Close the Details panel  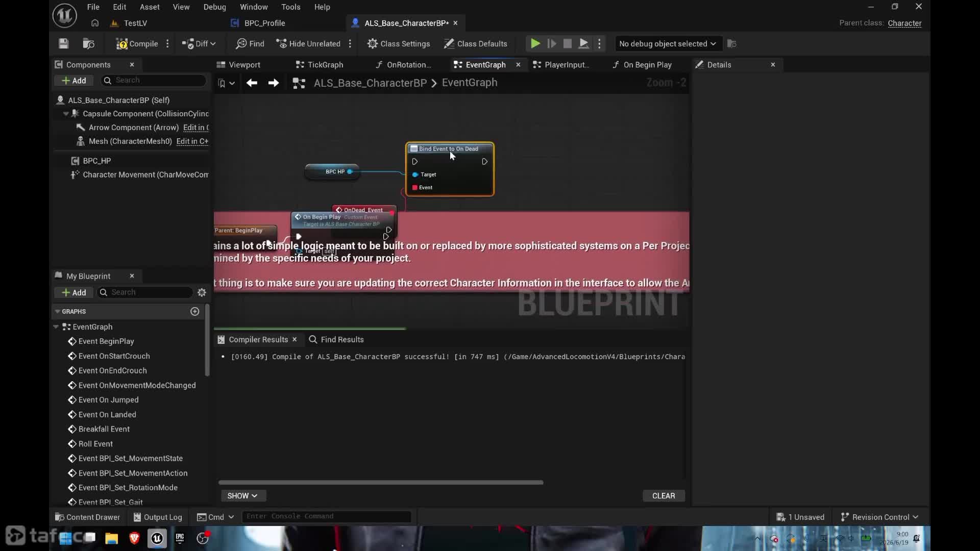[x=773, y=65]
